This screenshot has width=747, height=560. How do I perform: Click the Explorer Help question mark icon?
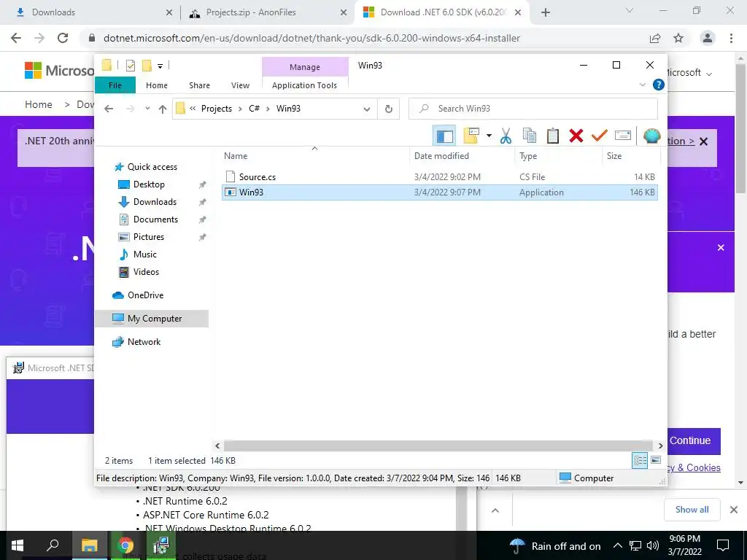(x=659, y=85)
